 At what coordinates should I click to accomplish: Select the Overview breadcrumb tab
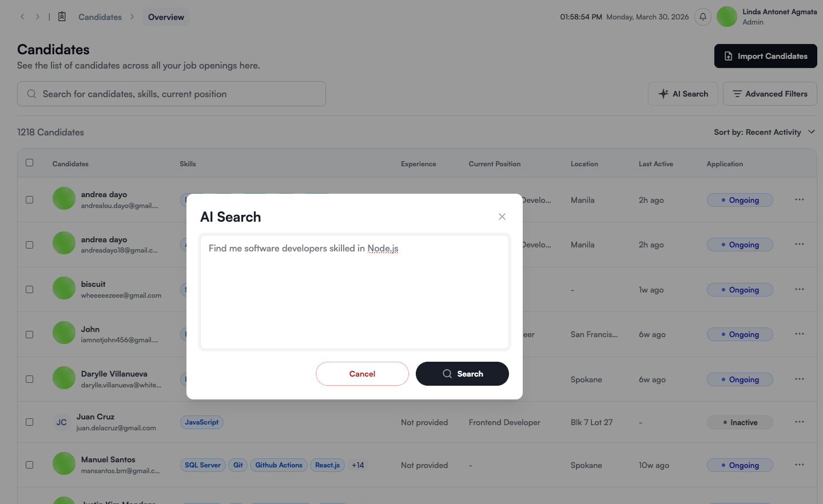(166, 17)
